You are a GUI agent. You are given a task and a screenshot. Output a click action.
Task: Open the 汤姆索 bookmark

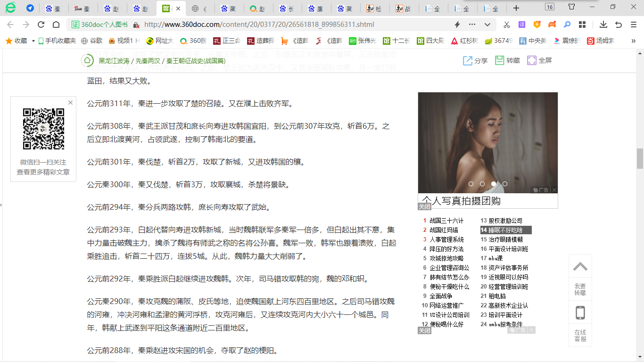tap(601, 41)
